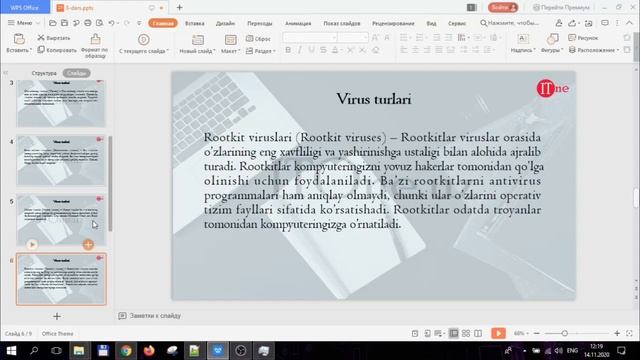Click the Новый слайд icon
This screenshot has height=360, width=640.
198,40
